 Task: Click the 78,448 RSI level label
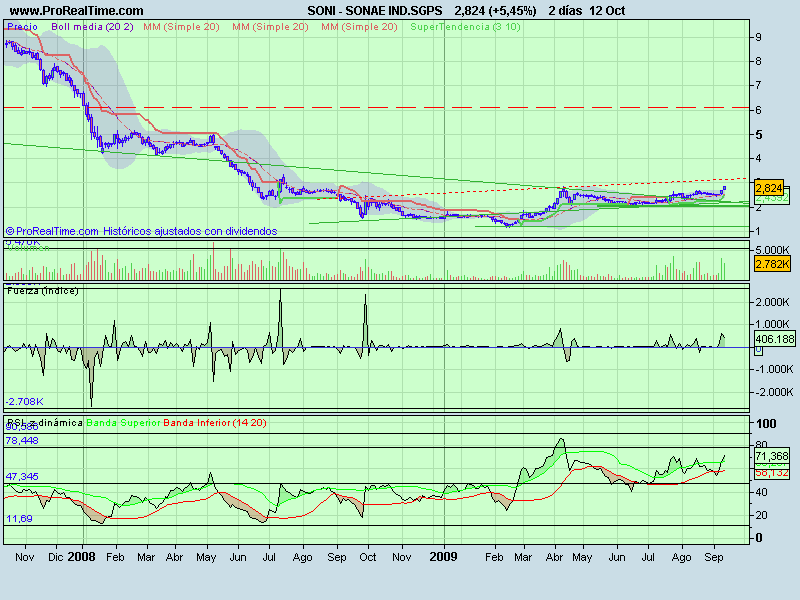tap(22, 440)
